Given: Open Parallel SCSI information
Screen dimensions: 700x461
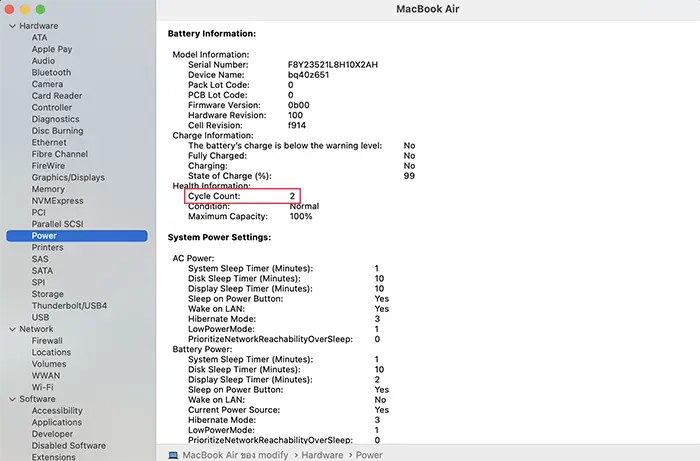Looking at the screenshot, I should point(58,224).
